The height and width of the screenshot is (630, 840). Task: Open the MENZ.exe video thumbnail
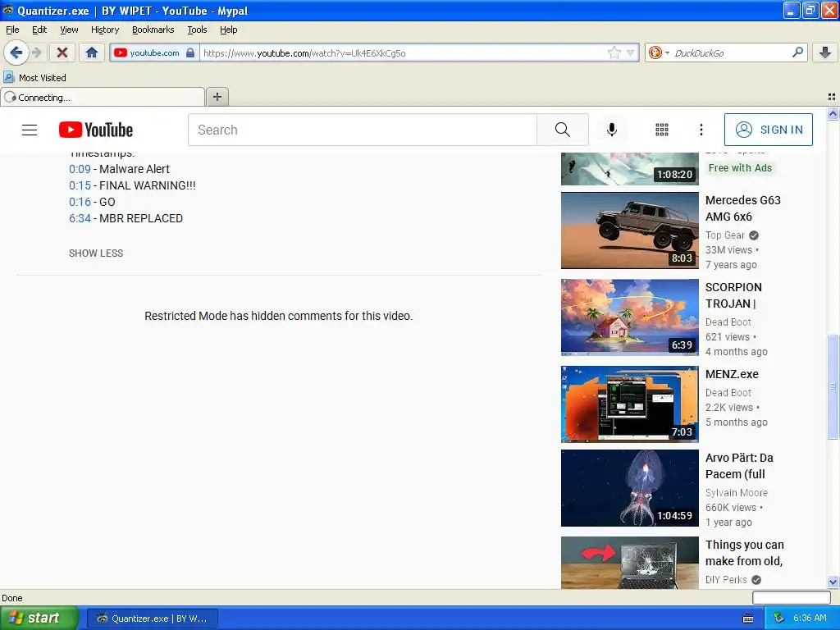click(x=629, y=404)
